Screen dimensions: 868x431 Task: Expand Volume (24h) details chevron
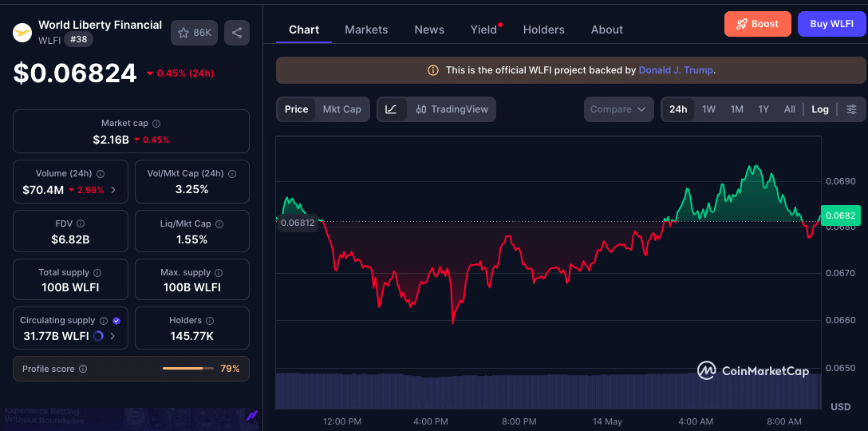point(113,190)
